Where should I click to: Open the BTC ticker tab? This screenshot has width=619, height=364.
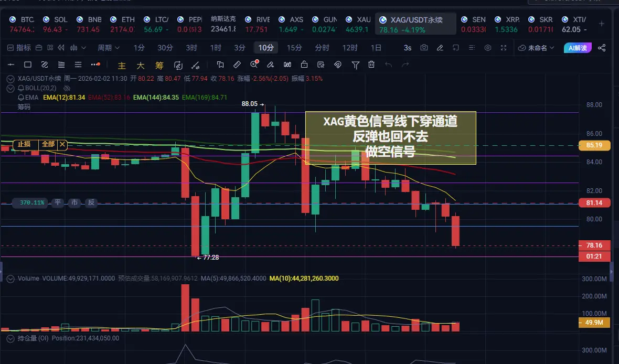pos(23,24)
